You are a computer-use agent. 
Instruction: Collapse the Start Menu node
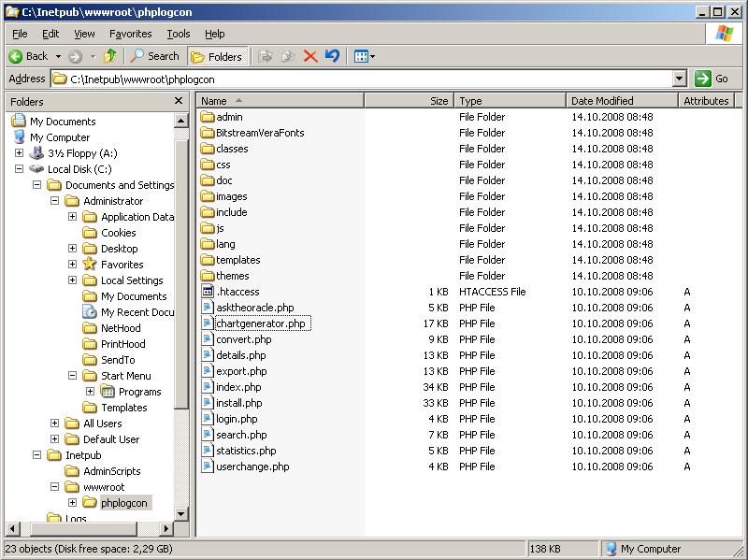click(72, 376)
